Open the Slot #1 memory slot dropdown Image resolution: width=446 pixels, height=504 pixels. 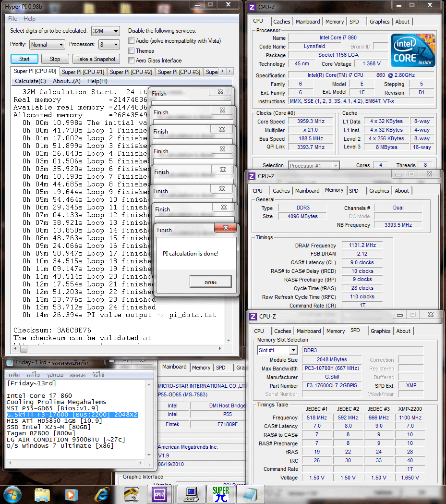pyautogui.click(x=277, y=350)
